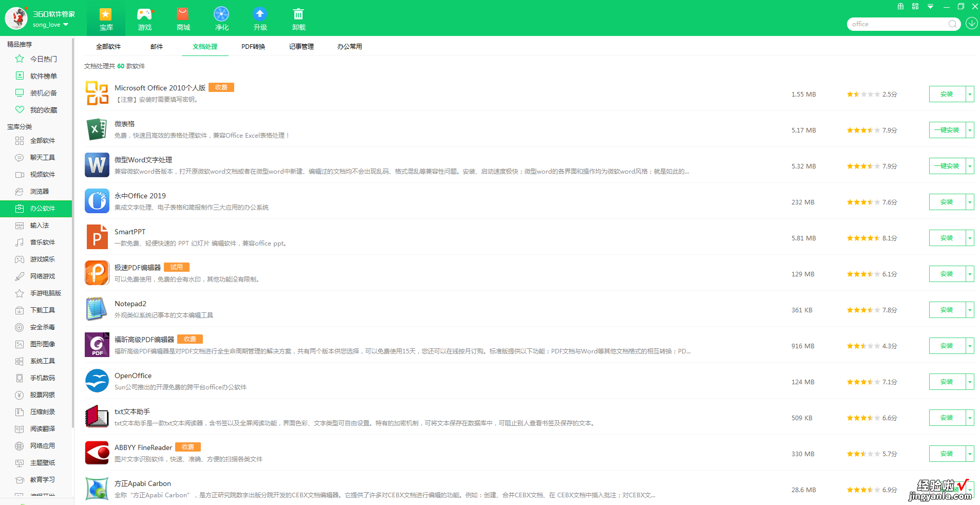Expand install options for OpenOffice

coord(970,382)
